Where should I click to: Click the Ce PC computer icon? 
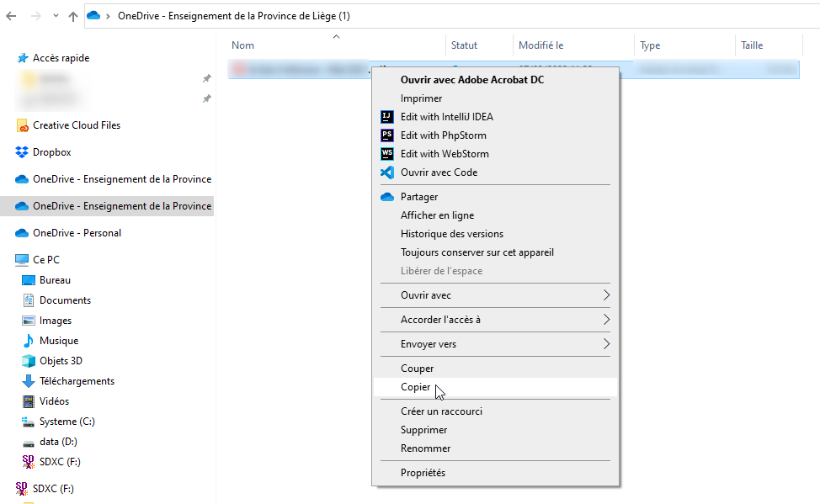(22, 260)
